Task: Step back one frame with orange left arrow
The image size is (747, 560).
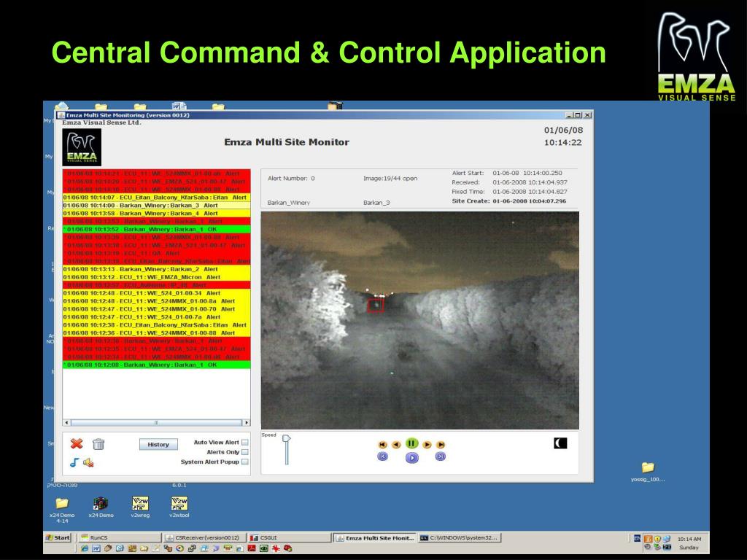Action: pyautogui.click(x=396, y=444)
